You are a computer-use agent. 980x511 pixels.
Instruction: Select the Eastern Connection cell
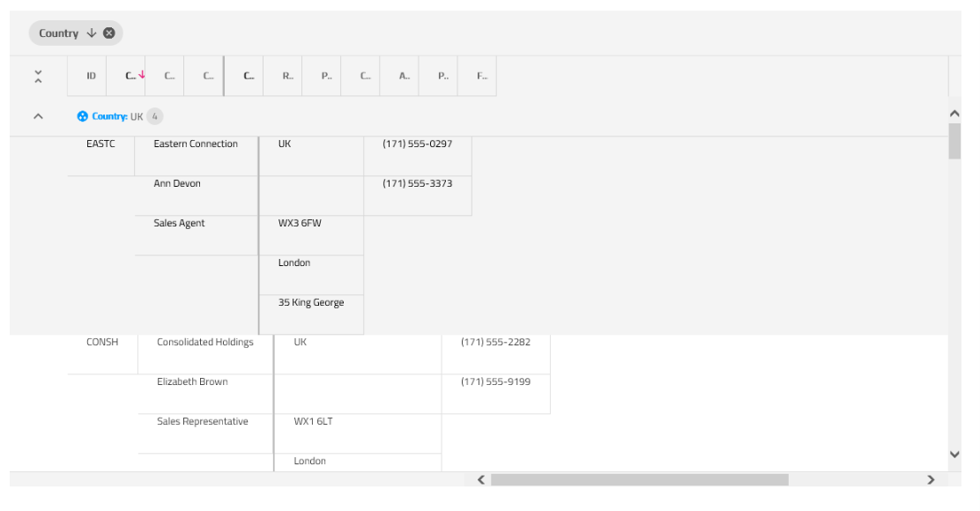point(197,156)
